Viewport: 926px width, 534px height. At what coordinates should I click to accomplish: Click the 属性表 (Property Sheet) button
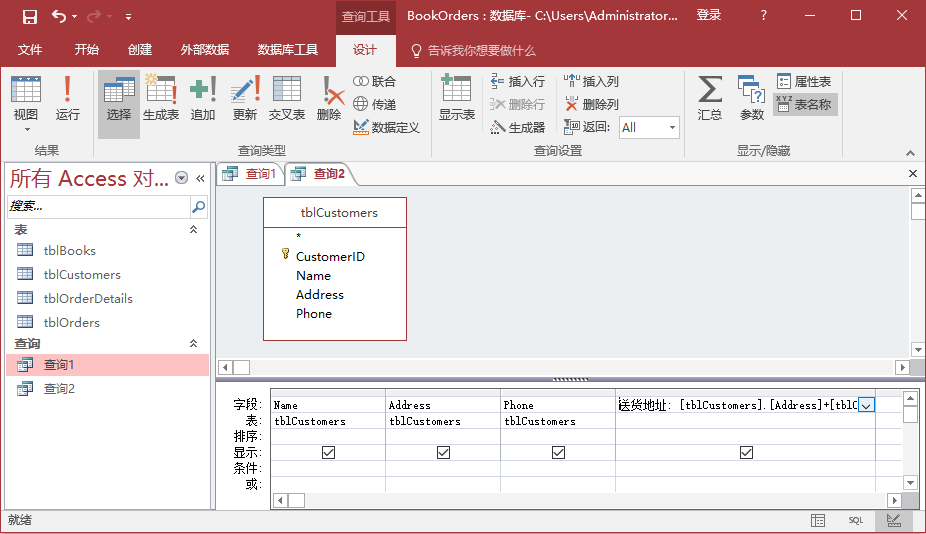[x=804, y=82]
